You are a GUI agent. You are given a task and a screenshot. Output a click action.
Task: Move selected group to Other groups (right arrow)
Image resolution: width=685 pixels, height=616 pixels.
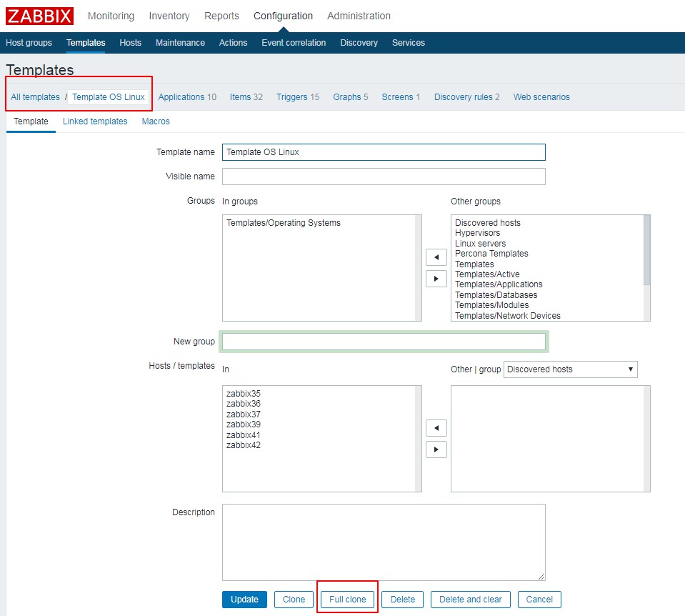coord(436,279)
